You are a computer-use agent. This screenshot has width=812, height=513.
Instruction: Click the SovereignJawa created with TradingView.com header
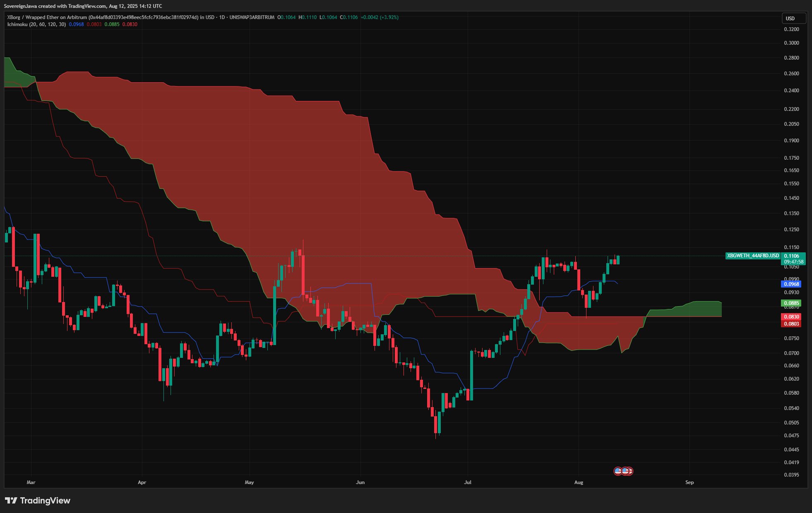click(83, 6)
